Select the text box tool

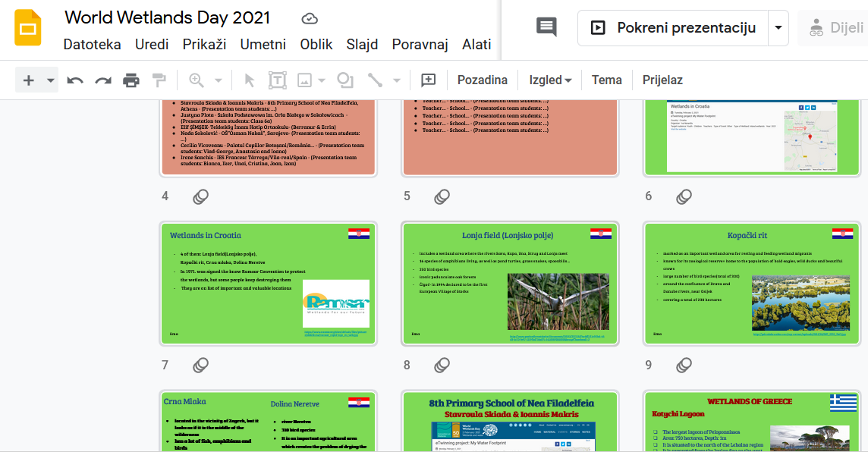click(x=278, y=80)
